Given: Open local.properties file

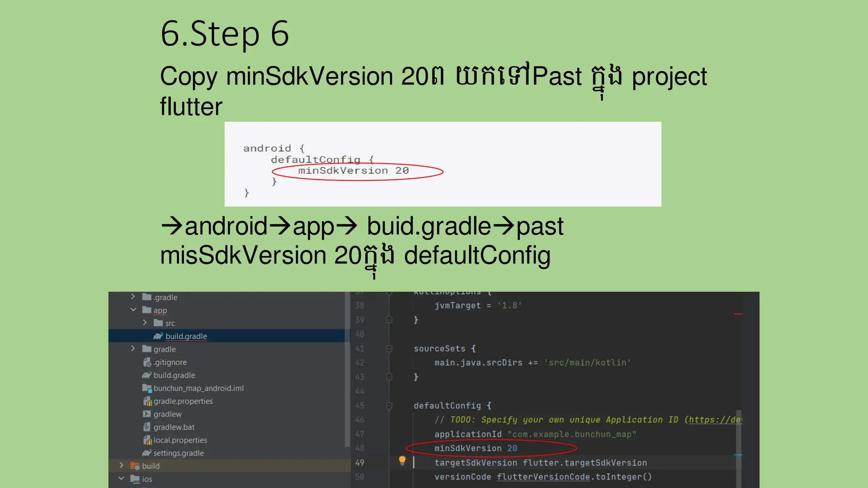Looking at the screenshot, I should (x=180, y=440).
